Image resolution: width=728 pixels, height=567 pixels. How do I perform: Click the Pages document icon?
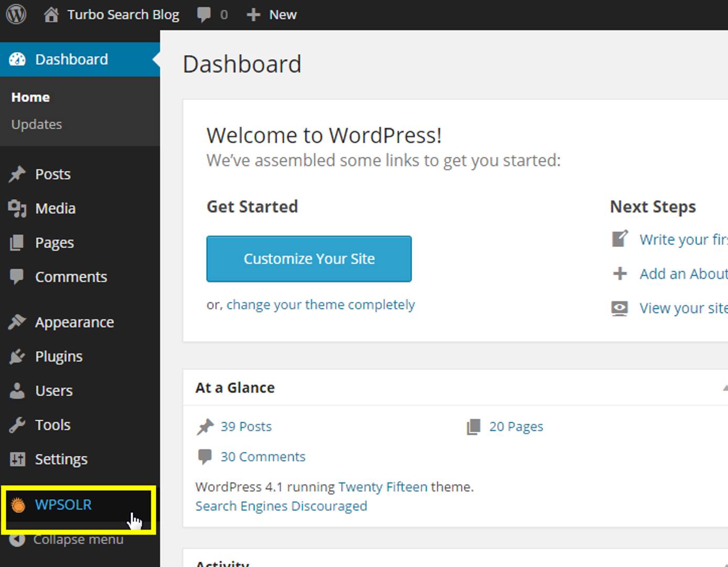17,242
